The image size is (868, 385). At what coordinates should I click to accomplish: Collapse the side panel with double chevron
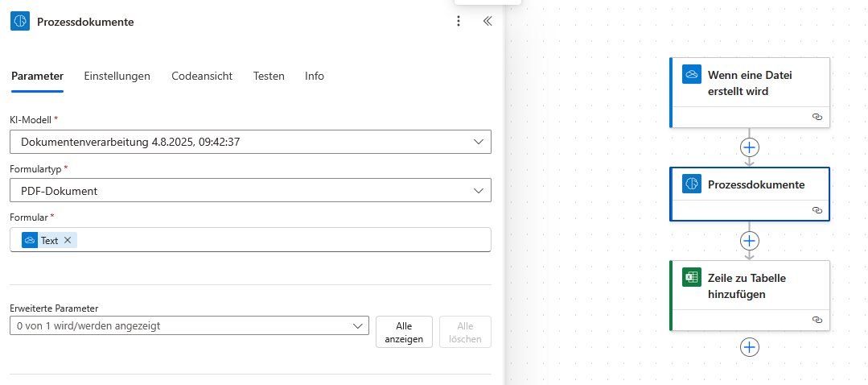[x=487, y=21]
